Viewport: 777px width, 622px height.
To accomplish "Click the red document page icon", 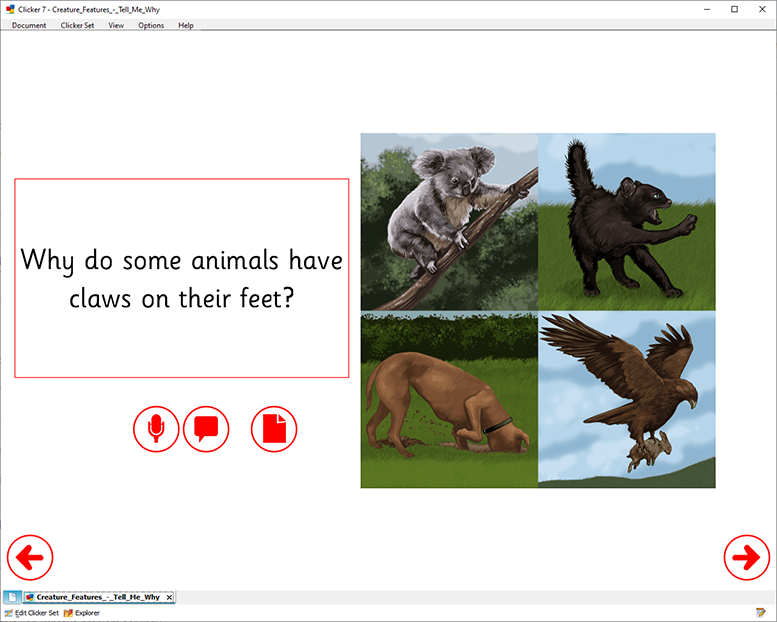I will pos(274,429).
